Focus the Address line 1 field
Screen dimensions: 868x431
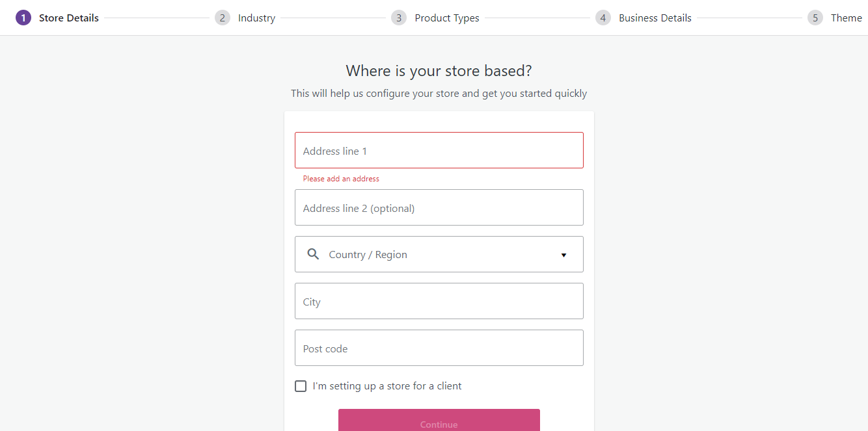click(x=439, y=151)
